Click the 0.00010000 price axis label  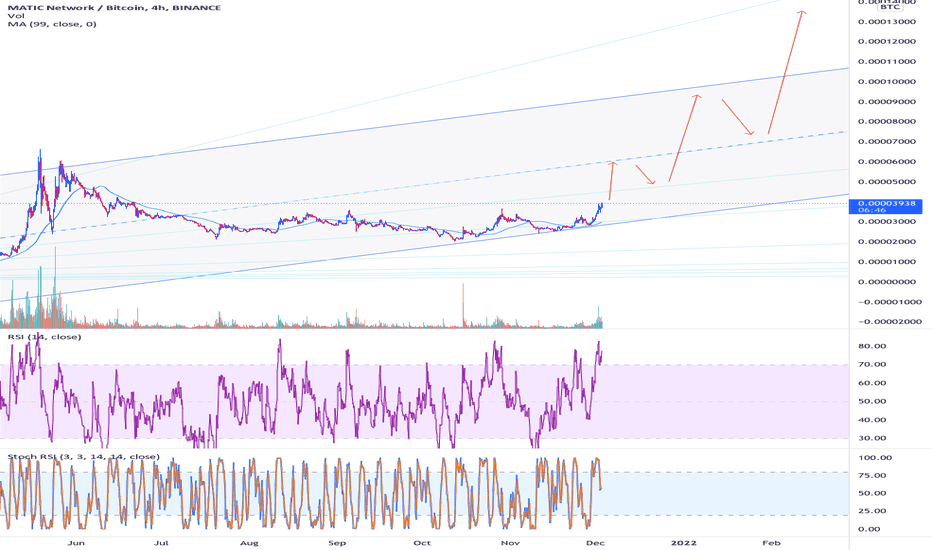887,82
